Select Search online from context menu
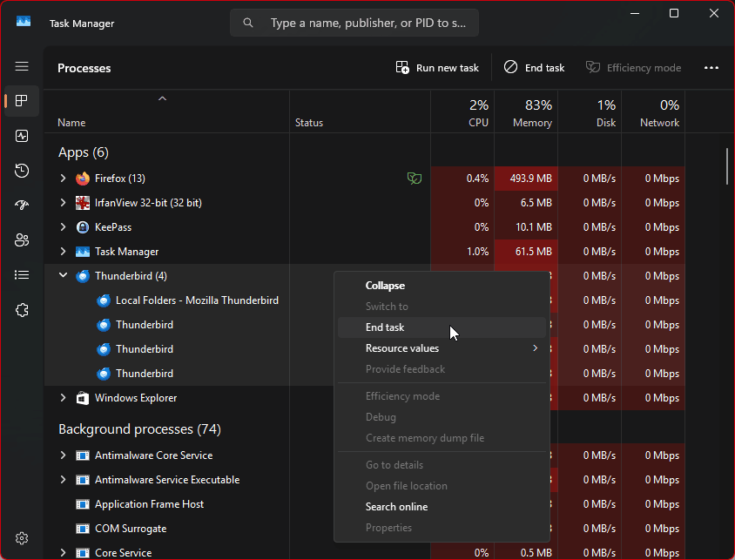This screenshot has width=735, height=560. (x=396, y=507)
